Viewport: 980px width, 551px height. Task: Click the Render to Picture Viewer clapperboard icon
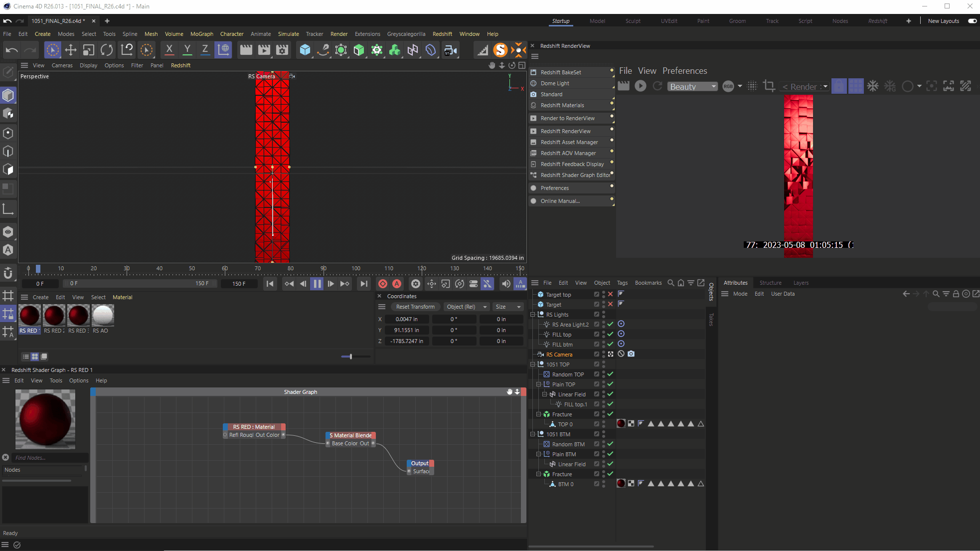click(264, 50)
